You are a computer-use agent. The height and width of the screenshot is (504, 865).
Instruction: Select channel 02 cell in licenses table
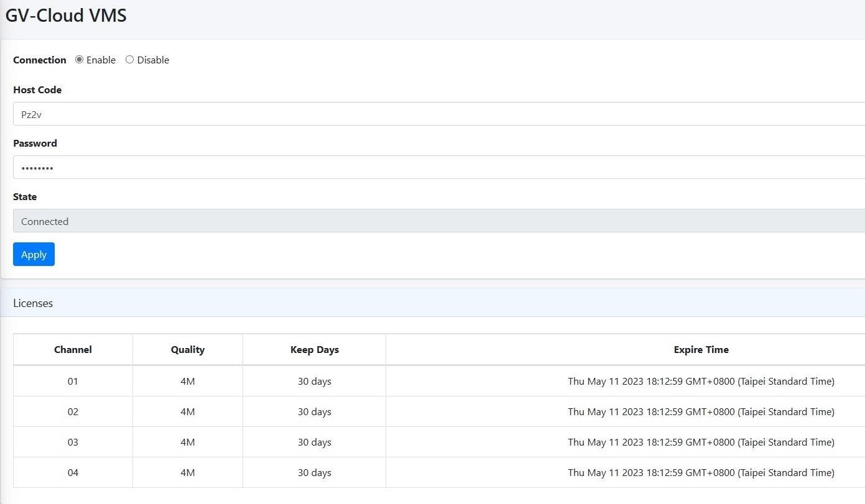[x=73, y=412]
